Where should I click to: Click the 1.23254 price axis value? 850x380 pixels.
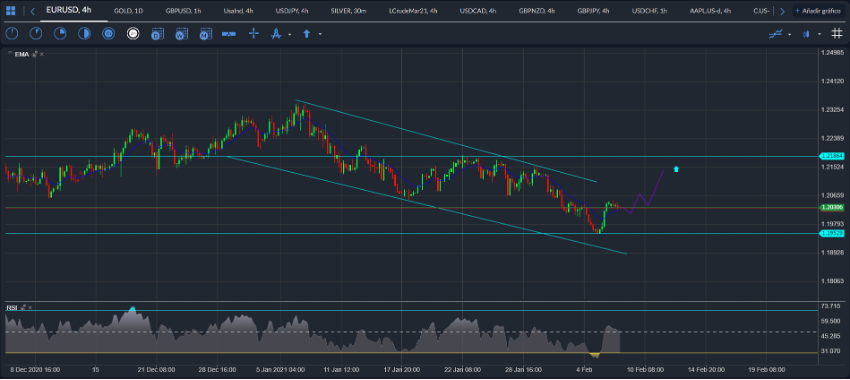832,110
